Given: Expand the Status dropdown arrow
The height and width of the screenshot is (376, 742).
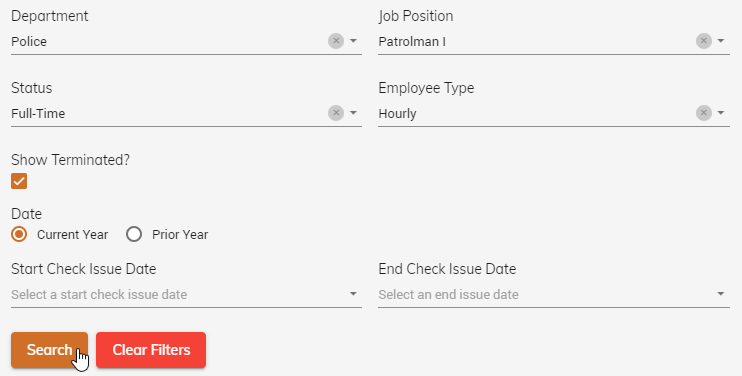Looking at the screenshot, I should point(353,113).
